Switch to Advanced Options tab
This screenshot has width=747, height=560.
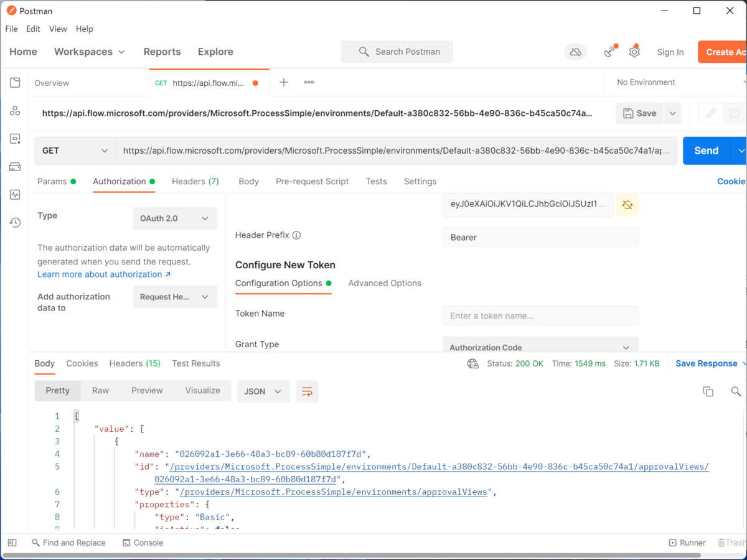click(x=385, y=283)
